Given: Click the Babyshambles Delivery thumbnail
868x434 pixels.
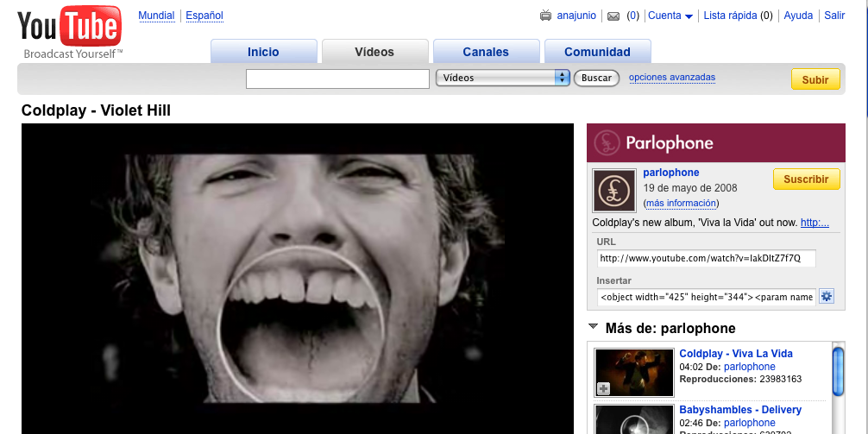Looking at the screenshot, I should point(634,419).
